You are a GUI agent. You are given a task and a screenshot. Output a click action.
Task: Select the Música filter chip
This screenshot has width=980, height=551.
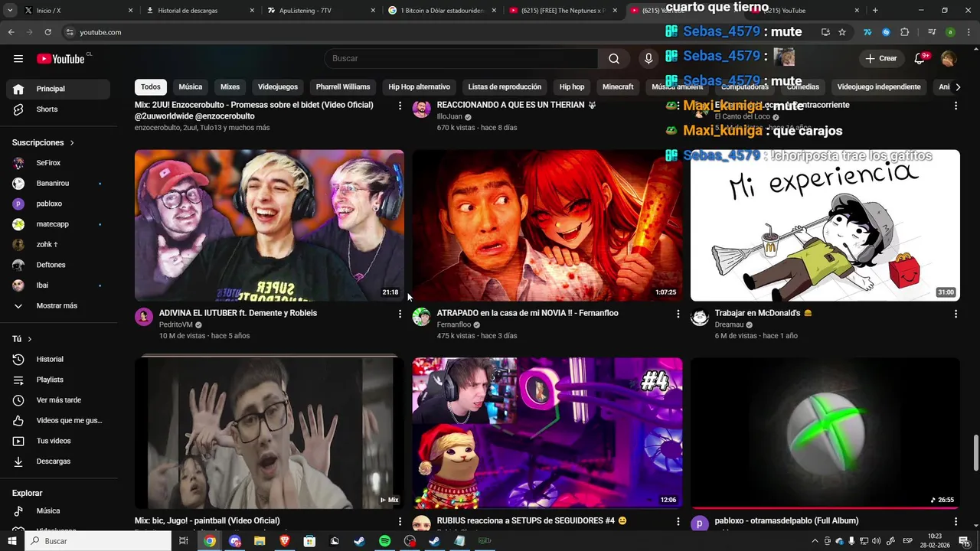click(x=191, y=87)
